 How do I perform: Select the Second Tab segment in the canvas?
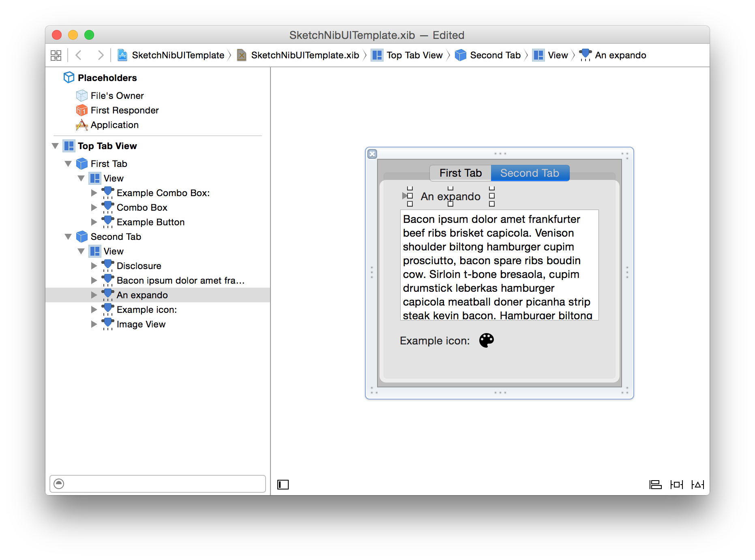530,173
